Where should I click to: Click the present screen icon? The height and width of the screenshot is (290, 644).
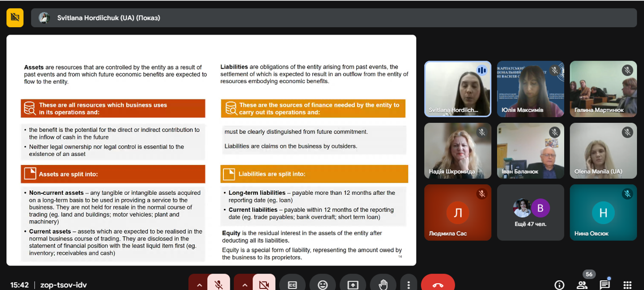[x=353, y=285]
